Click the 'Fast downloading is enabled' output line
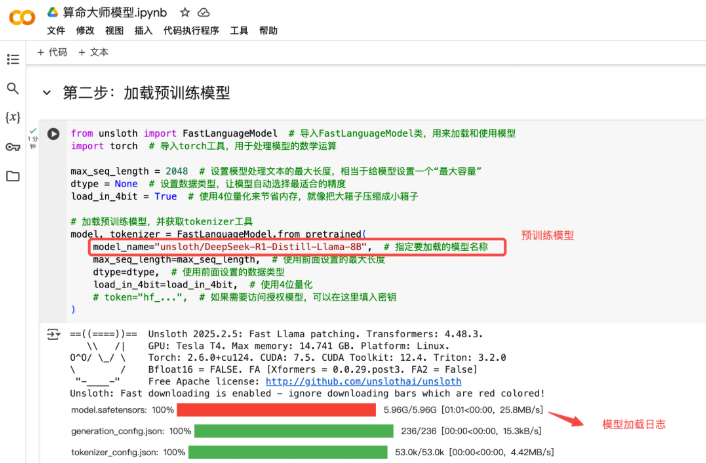This screenshot has width=706, height=463. [x=308, y=394]
